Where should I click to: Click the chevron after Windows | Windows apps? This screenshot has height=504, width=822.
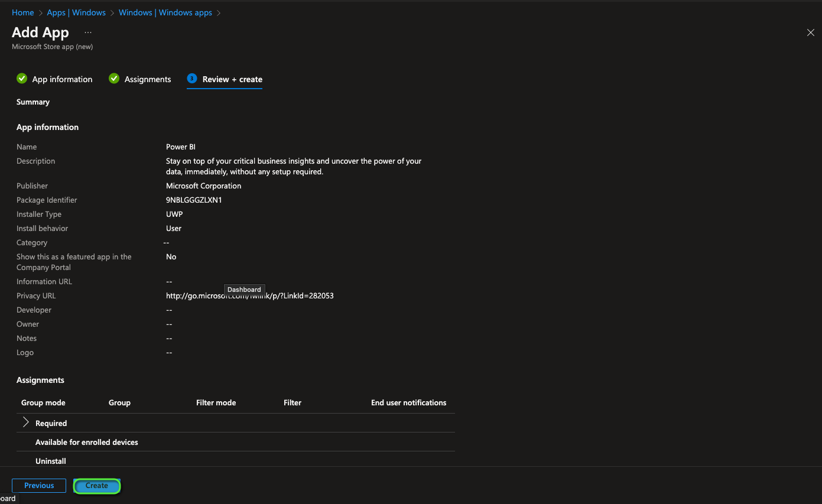218,12
